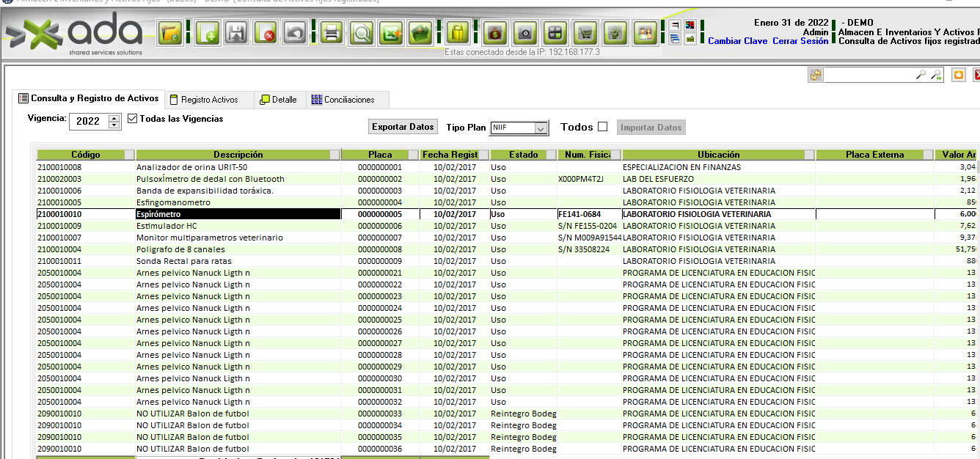The width and height of the screenshot is (980, 459).
Task: Click the Excel export toolbar icon
Action: 392,33
